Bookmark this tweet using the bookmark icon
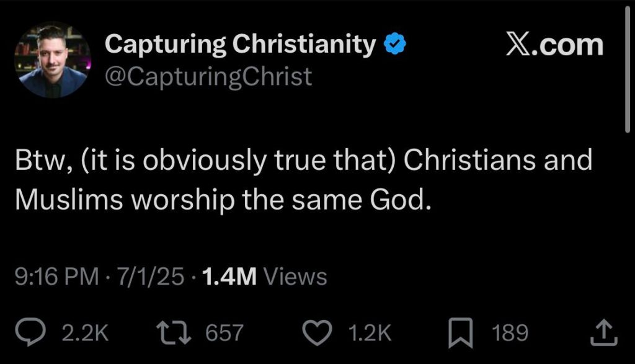635x364 pixels. pos(460,333)
